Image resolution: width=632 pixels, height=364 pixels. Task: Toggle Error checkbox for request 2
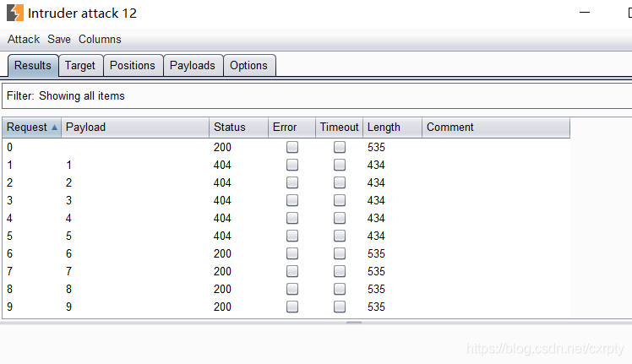pyautogui.click(x=292, y=182)
